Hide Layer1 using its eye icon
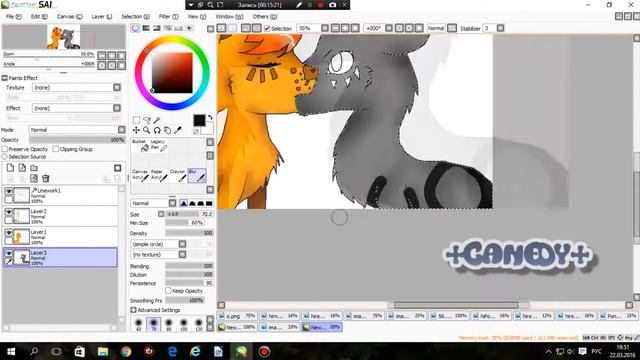This screenshot has height=360, width=640. [x=9, y=232]
